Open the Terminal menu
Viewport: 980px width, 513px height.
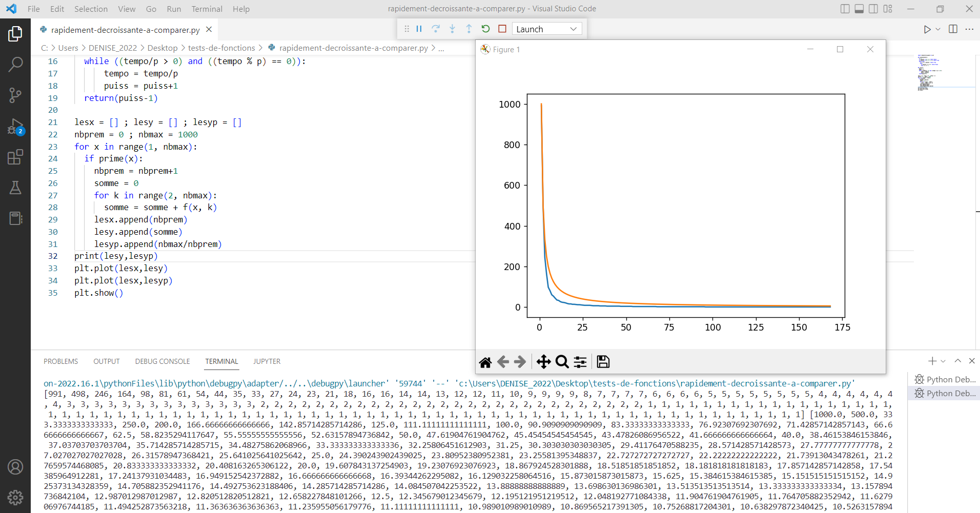[x=207, y=9]
